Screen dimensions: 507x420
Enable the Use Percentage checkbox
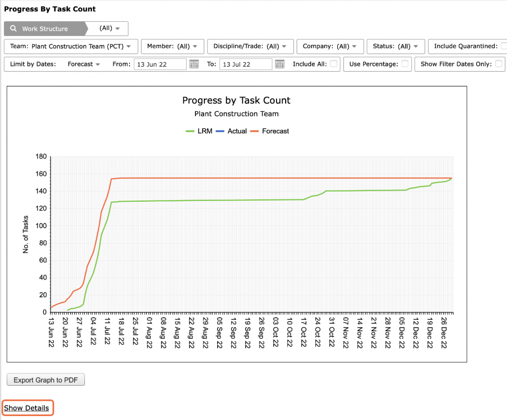point(405,64)
